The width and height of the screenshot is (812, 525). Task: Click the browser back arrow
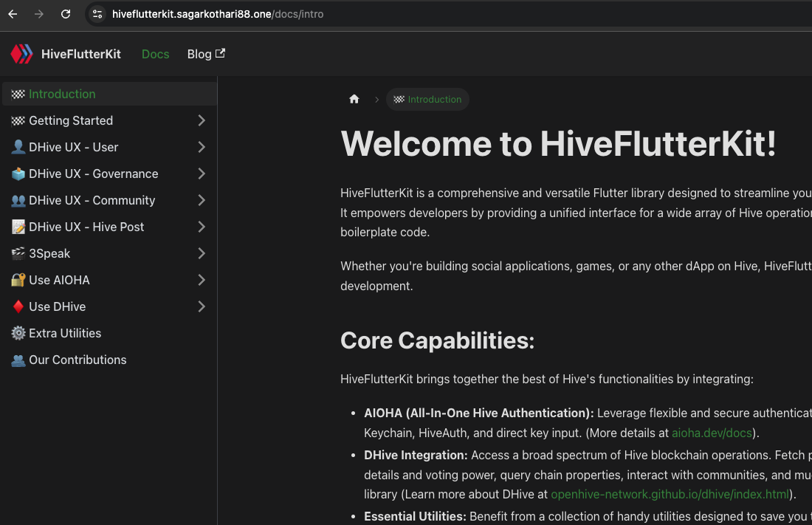click(13, 14)
